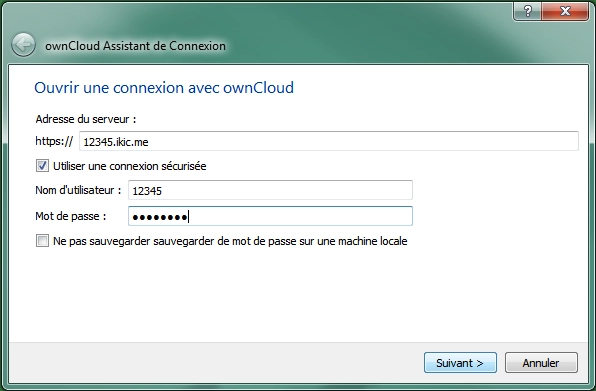This screenshot has height=391, width=596.
Task: Click the "Nom d'utilisateur :" label
Action: 78,190
